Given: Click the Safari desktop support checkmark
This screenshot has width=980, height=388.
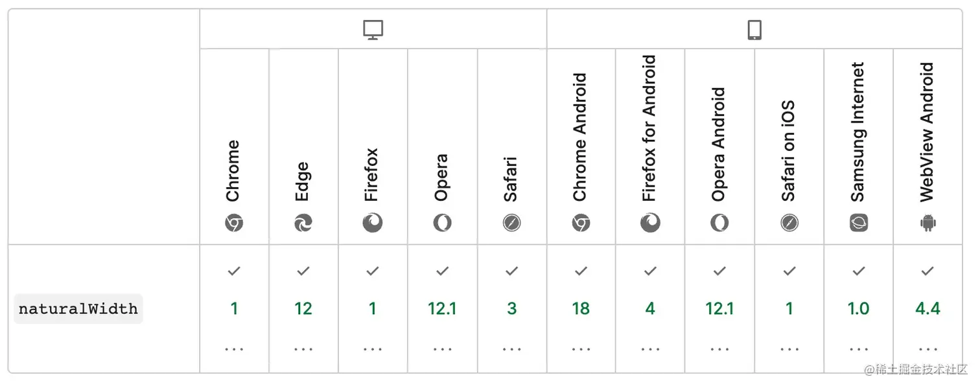Looking at the screenshot, I should [511, 271].
